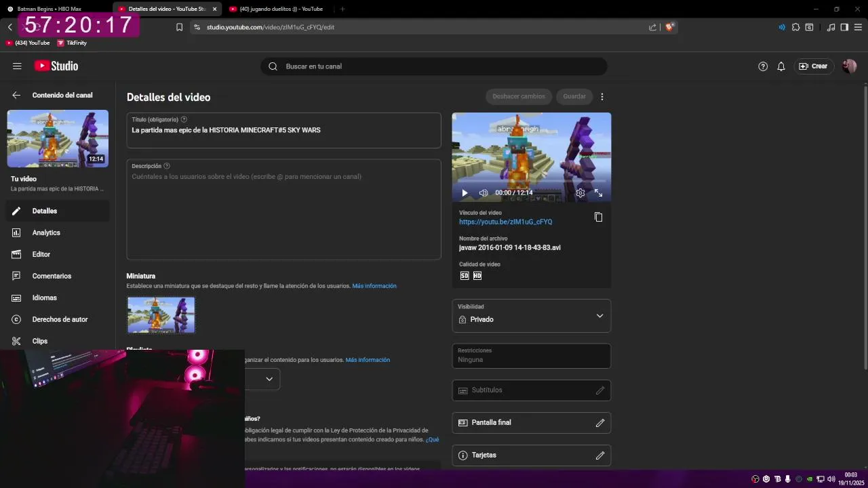Viewport: 868px width, 488px height.
Task: Switch to jugando duelitos YouTube tab
Action: (x=281, y=9)
